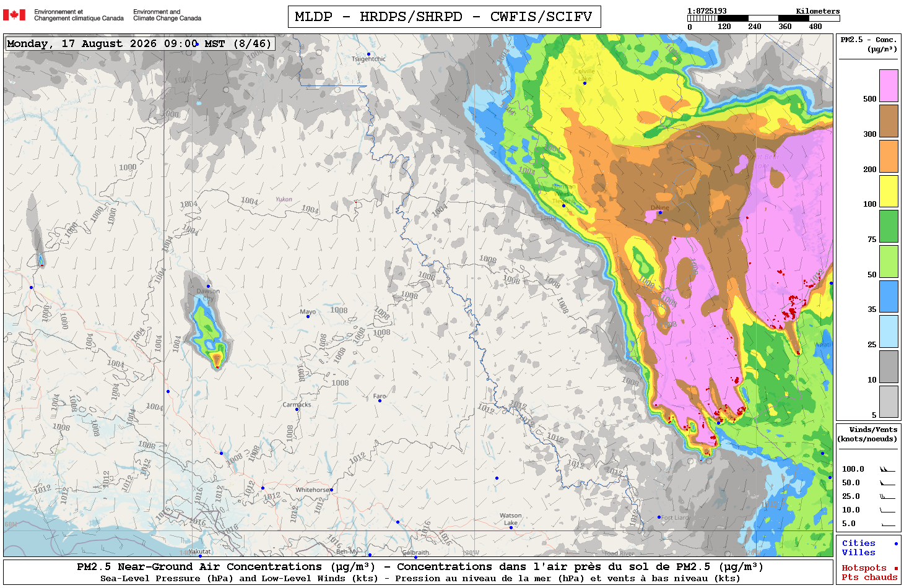Click the Yukon territory label
The width and height of the screenshot is (904, 588).
[x=284, y=199]
